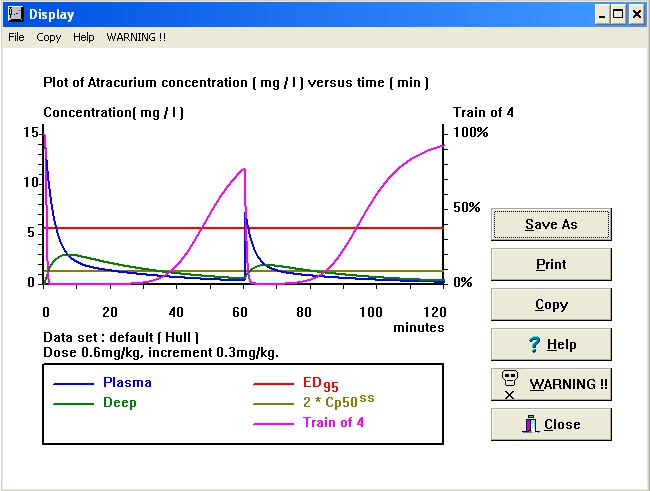Viewport: 650px width, 491px height.
Task: Select WARNING !! in the menu bar
Action: (136, 37)
